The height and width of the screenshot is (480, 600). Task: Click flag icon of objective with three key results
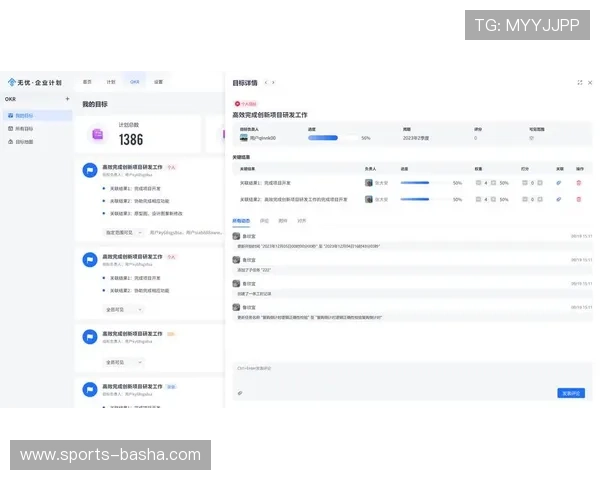(90, 170)
